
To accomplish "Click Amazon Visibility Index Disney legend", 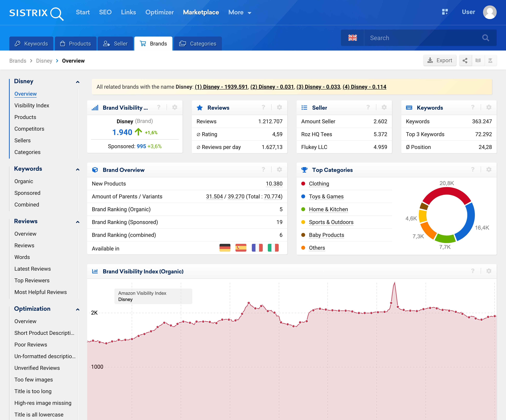I will point(153,296).
